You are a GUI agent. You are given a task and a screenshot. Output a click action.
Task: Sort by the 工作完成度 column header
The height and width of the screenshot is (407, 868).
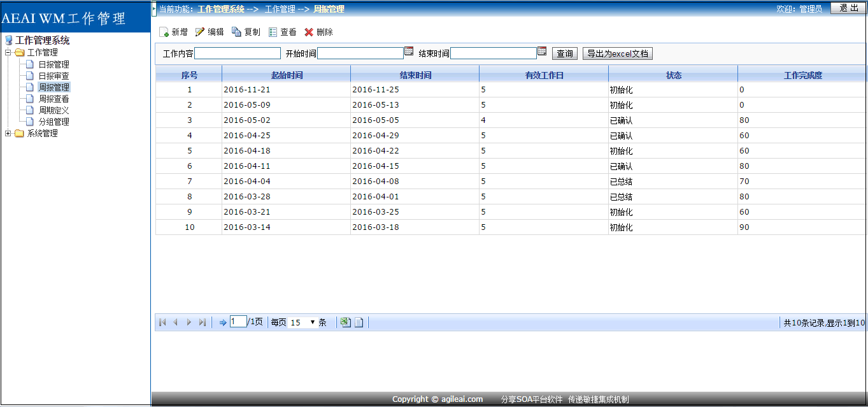coord(802,75)
